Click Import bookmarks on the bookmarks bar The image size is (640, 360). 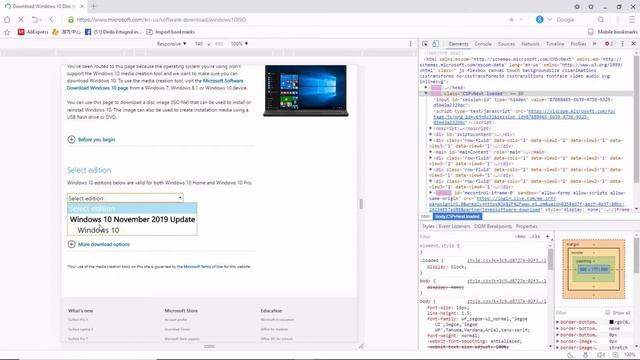[x=171, y=32]
